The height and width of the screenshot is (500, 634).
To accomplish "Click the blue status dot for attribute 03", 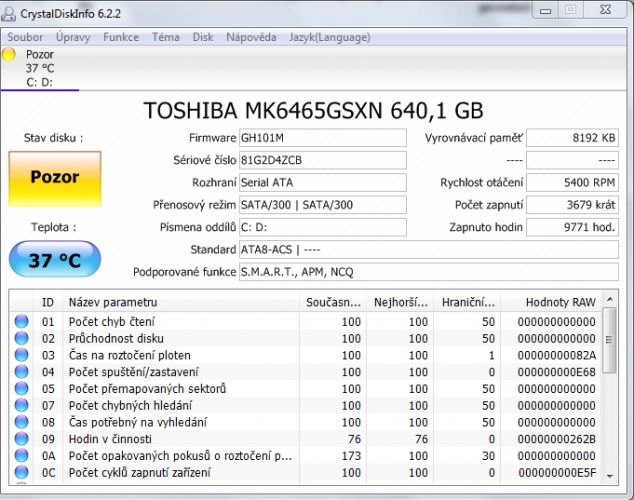I will [x=21, y=355].
